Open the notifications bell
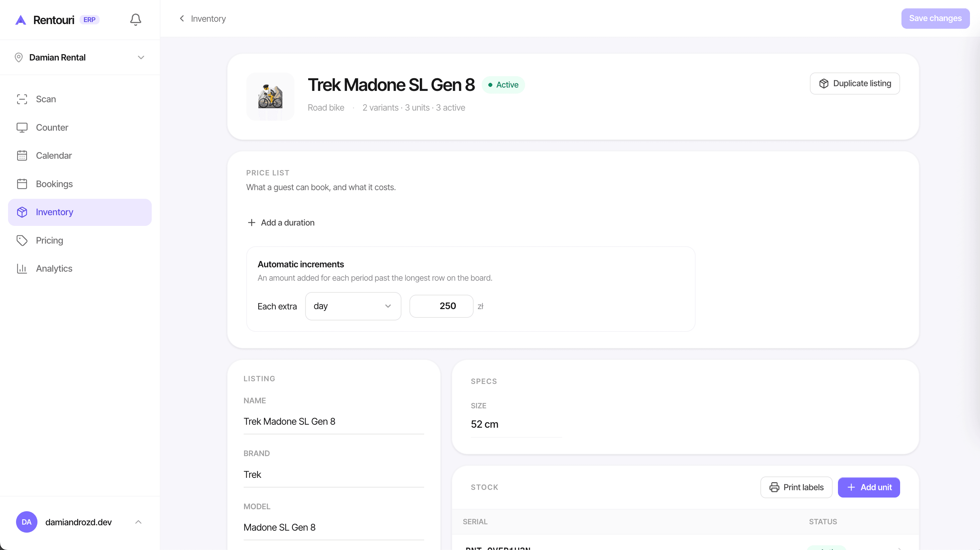Screen dimensions: 980x550 (135, 19)
